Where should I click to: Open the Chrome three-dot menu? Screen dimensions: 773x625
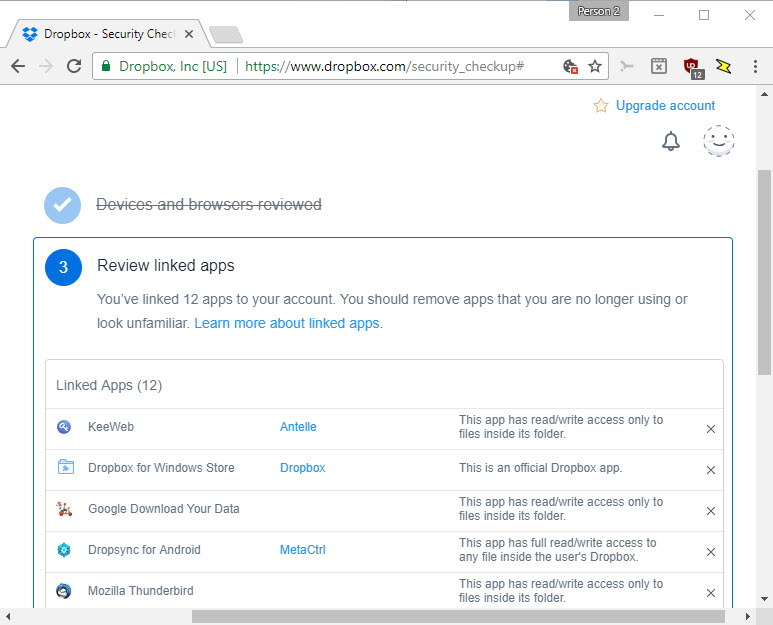(x=755, y=67)
